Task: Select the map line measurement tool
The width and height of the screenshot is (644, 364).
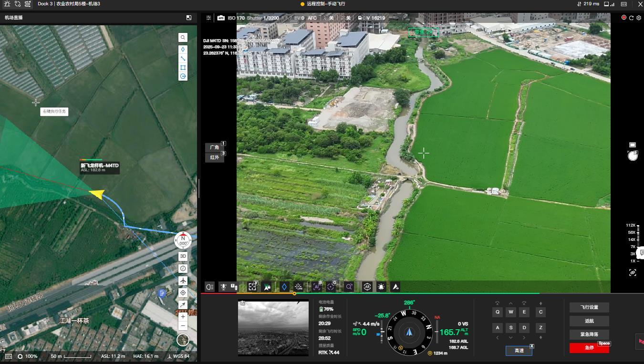Action: point(183,58)
